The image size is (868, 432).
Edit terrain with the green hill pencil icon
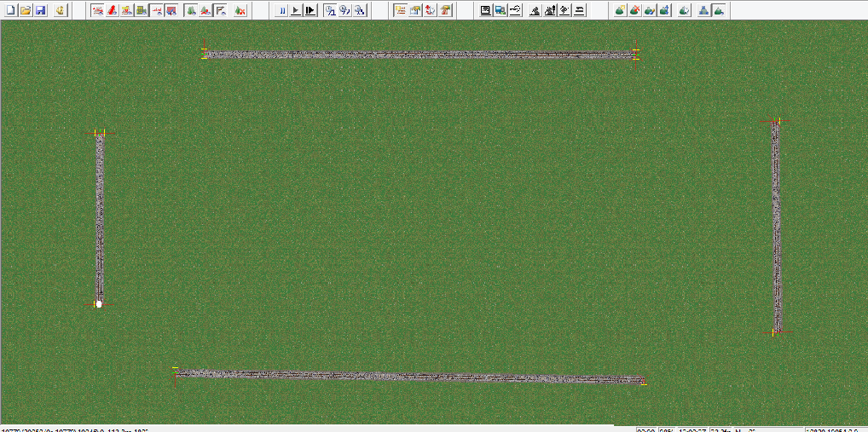click(650, 10)
